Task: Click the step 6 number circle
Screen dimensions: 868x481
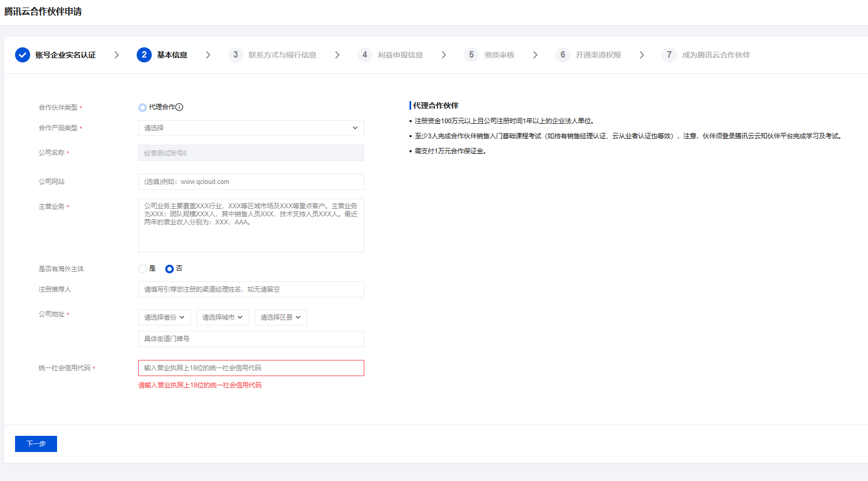Action: 563,55
